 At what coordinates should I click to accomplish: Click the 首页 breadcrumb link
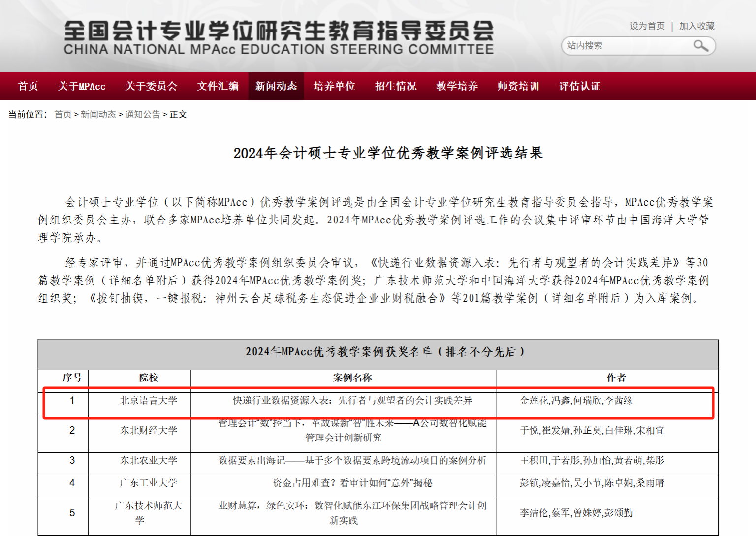(x=63, y=115)
